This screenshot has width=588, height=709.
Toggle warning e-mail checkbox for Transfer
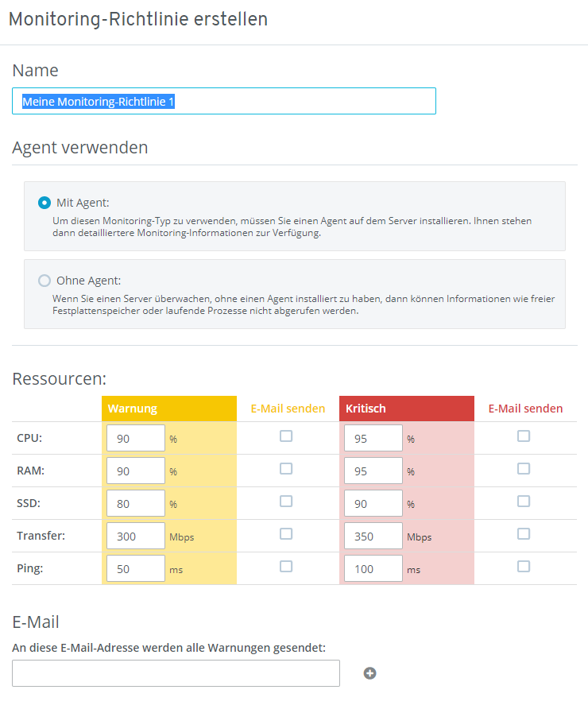[x=286, y=534]
